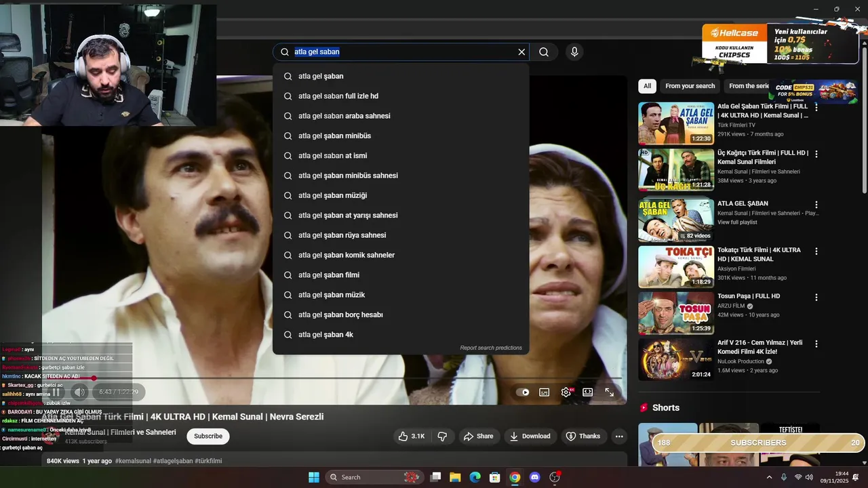
Task: Clear the search box with the X icon
Action: point(521,52)
